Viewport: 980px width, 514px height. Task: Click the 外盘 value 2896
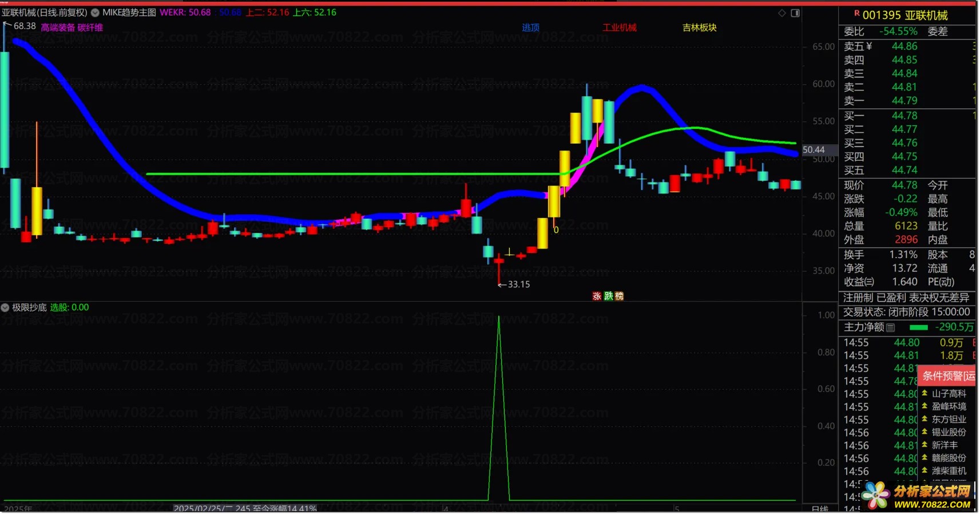pyautogui.click(x=906, y=240)
